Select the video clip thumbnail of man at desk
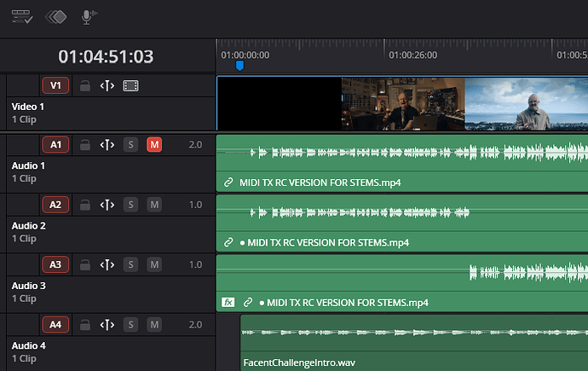Screen dimensions: 588x371 402,103
